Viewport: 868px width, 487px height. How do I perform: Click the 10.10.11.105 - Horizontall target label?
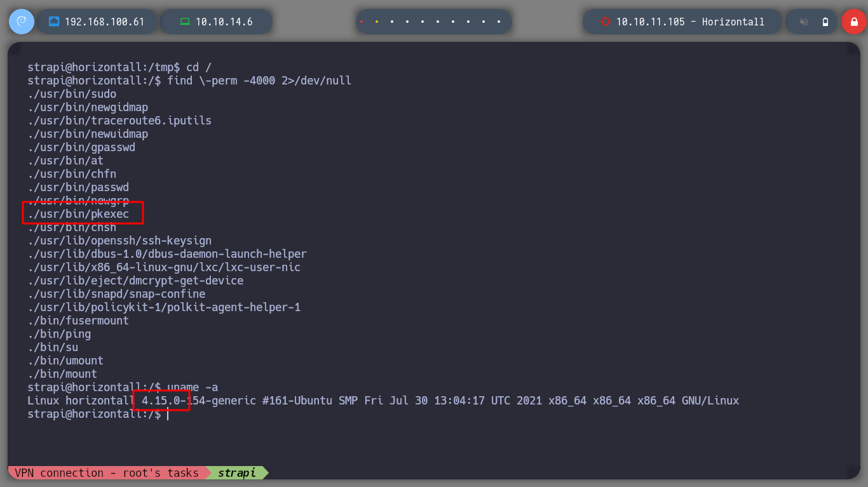point(690,22)
